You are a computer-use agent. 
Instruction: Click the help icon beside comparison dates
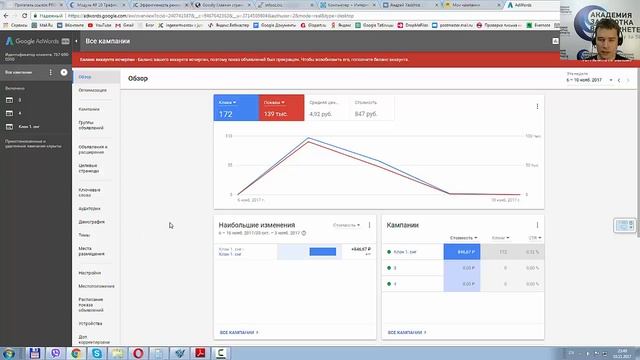(304, 233)
